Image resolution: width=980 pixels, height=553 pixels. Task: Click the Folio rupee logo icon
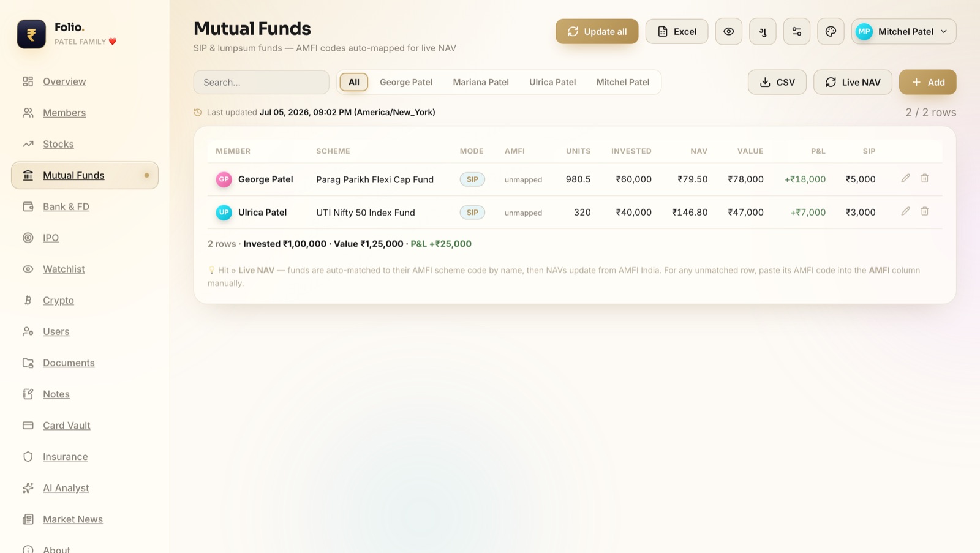[x=31, y=34]
